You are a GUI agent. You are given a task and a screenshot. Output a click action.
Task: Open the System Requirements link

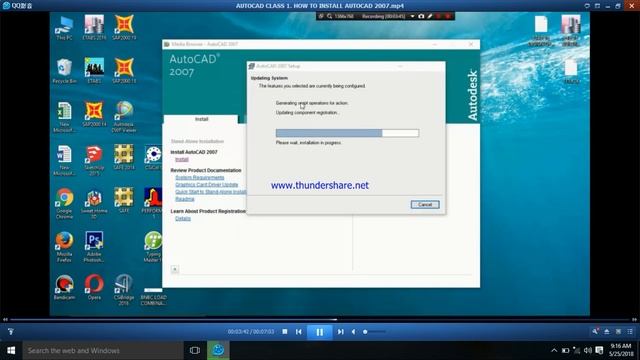coord(200,178)
